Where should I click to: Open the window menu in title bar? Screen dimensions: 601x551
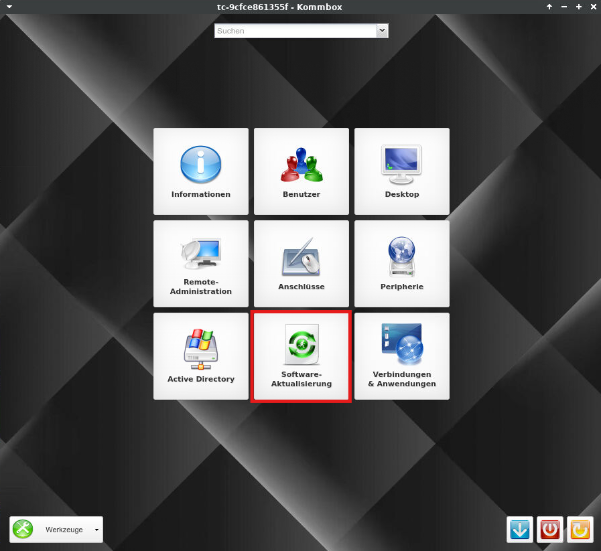tap(8, 7)
